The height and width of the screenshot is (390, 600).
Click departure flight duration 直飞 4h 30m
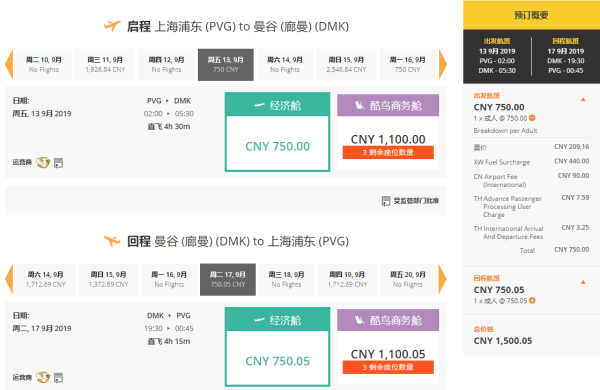click(x=169, y=126)
